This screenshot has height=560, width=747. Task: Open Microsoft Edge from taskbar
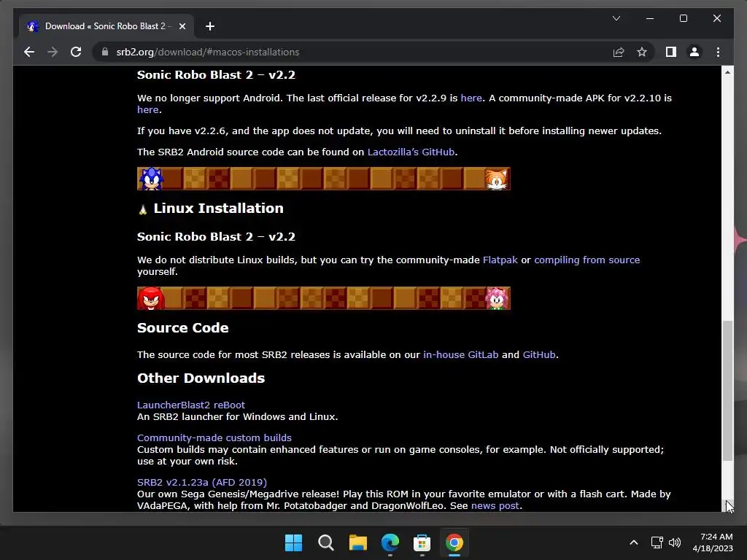[x=390, y=542]
